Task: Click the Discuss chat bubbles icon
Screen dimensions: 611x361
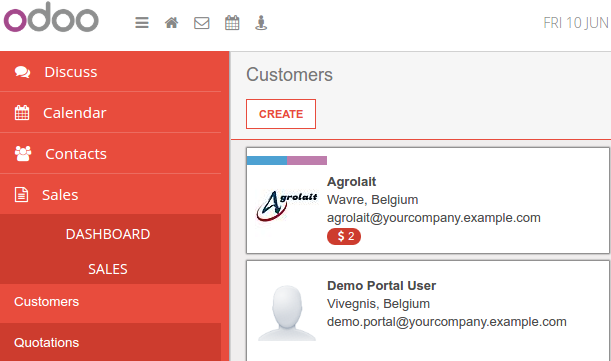Action: (x=22, y=72)
